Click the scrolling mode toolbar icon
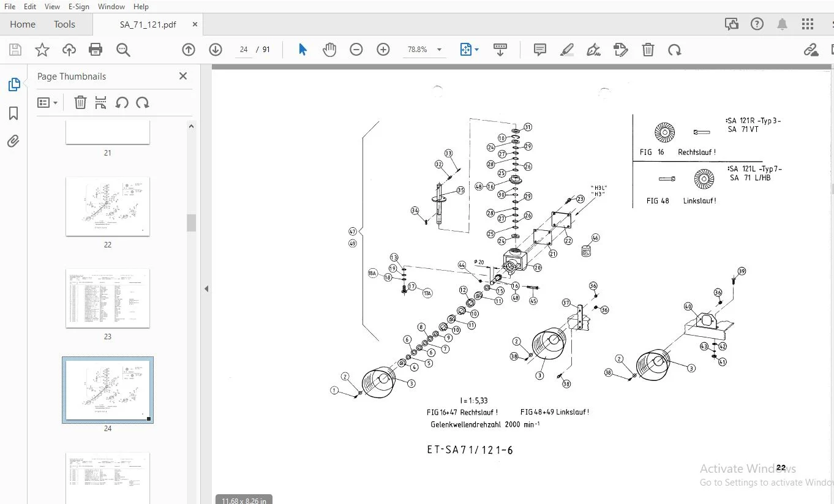 tap(500, 50)
